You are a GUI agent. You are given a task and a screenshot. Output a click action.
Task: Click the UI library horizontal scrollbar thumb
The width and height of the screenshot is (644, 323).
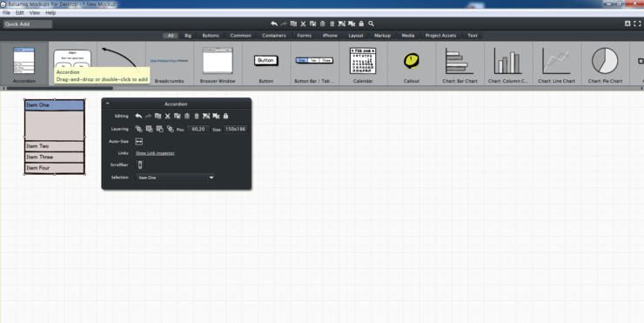(59, 88)
